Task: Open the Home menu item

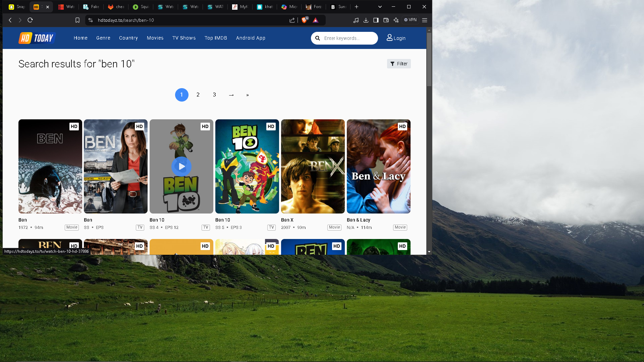Action: pos(80,38)
